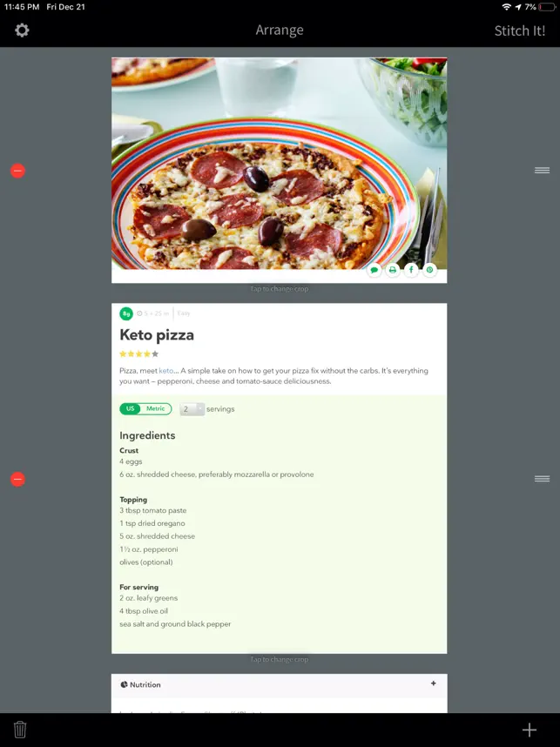Switch units to Metric
Viewport: 560px width, 747px height.
pos(155,408)
